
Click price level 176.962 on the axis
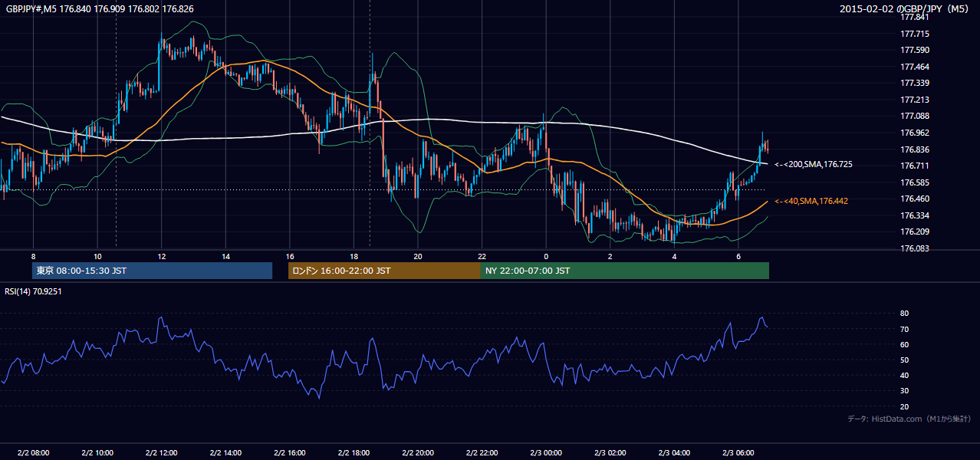click(914, 133)
